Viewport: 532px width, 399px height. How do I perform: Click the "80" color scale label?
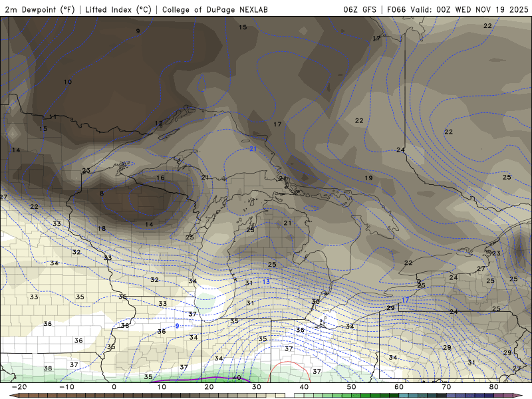click(x=494, y=387)
